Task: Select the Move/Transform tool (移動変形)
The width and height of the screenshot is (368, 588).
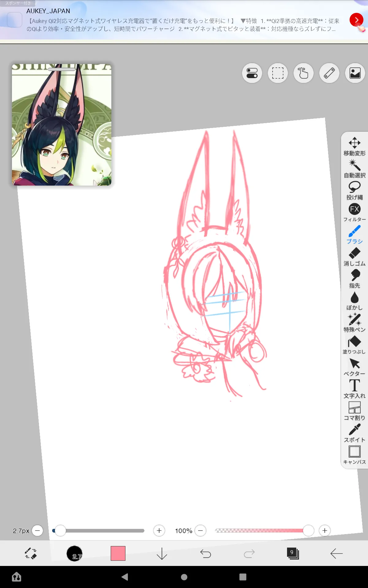Action: pyautogui.click(x=355, y=146)
